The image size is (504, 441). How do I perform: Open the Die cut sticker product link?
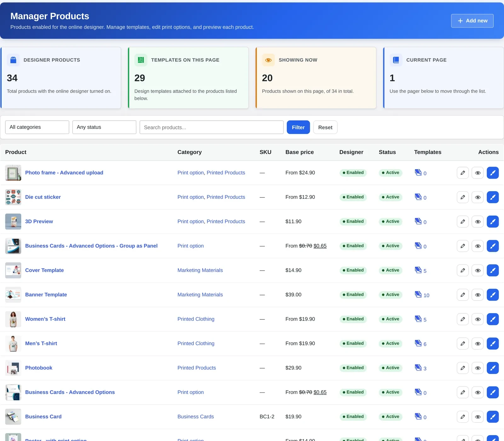[x=43, y=197]
